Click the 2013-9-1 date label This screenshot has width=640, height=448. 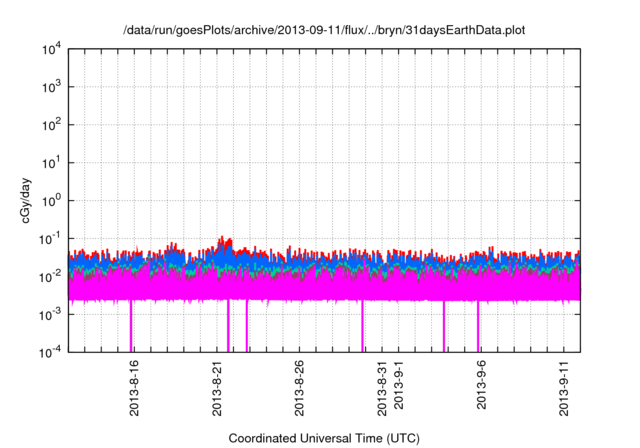click(x=398, y=385)
